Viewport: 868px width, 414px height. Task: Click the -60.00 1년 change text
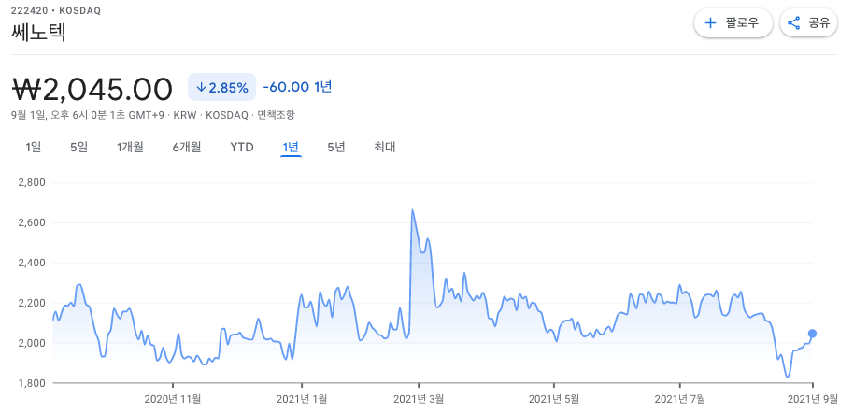[297, 87]
